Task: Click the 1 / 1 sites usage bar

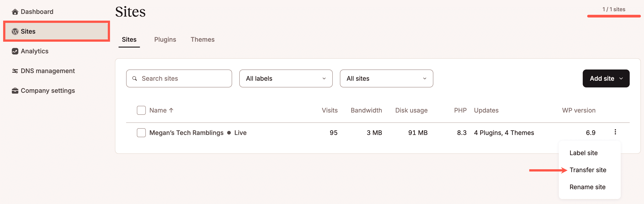Action: point(614,16)
